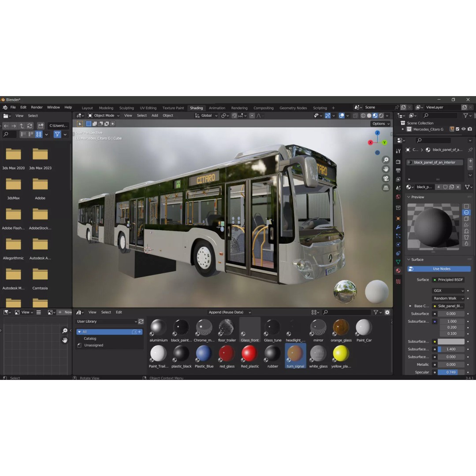Add a new material slot
The width and height of the screenshot is (476, 476).
[470, 161]
